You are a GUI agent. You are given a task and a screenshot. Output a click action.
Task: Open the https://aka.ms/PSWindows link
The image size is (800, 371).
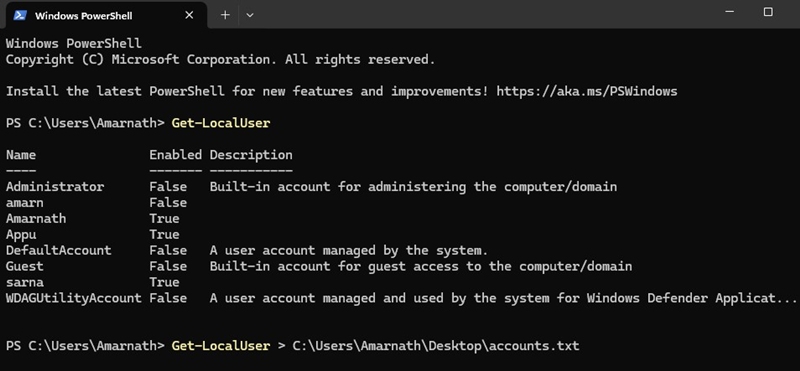587,92
